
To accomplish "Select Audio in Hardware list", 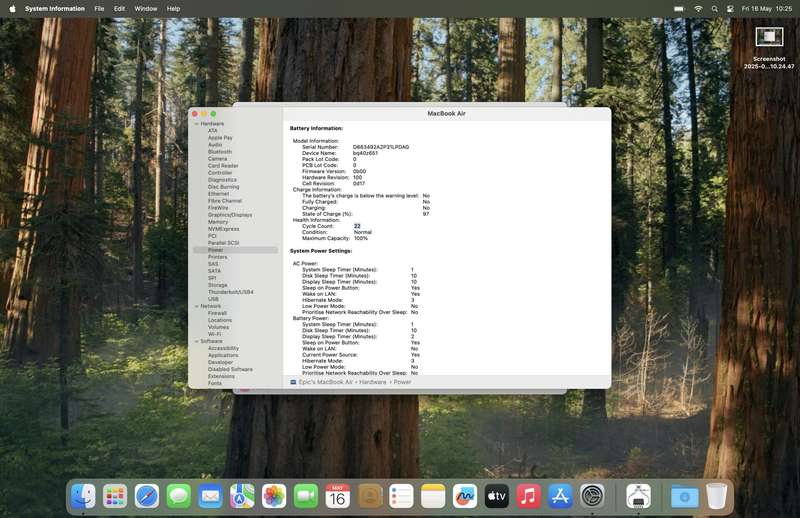I will pyautogui.click(x=215, y=145).
